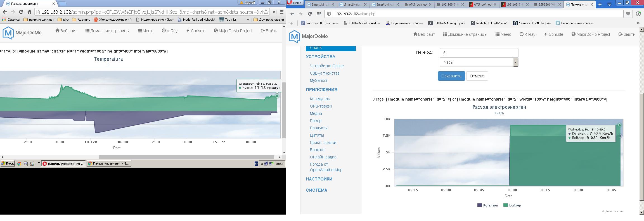Click the horizontal scrollbar in the Chrome window
The height and width of the screenshot is (221, 644).
186,157
